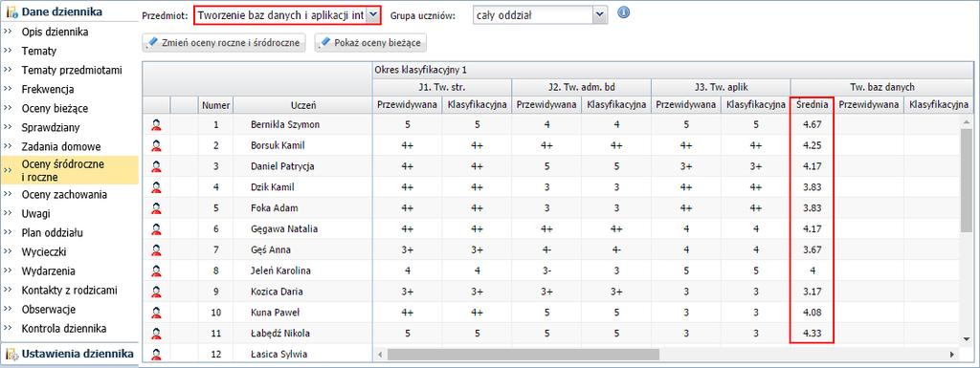
Task: Click the Numer column header
Action: (216, 105)
